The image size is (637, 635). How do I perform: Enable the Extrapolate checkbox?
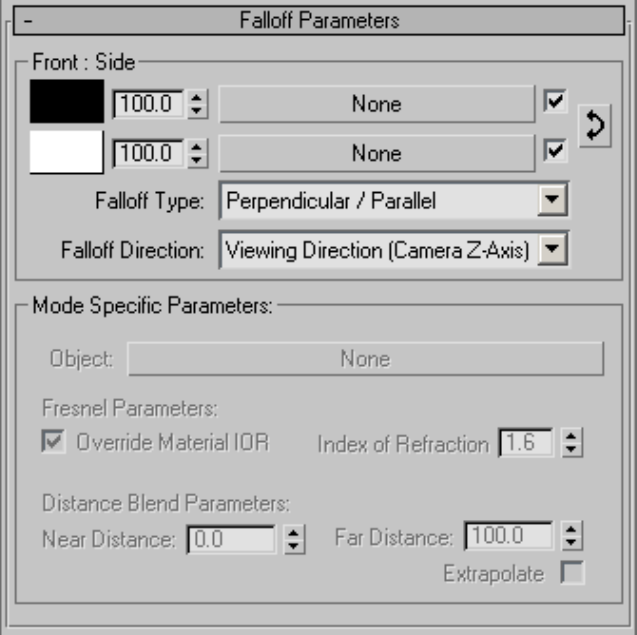point(573,574)
